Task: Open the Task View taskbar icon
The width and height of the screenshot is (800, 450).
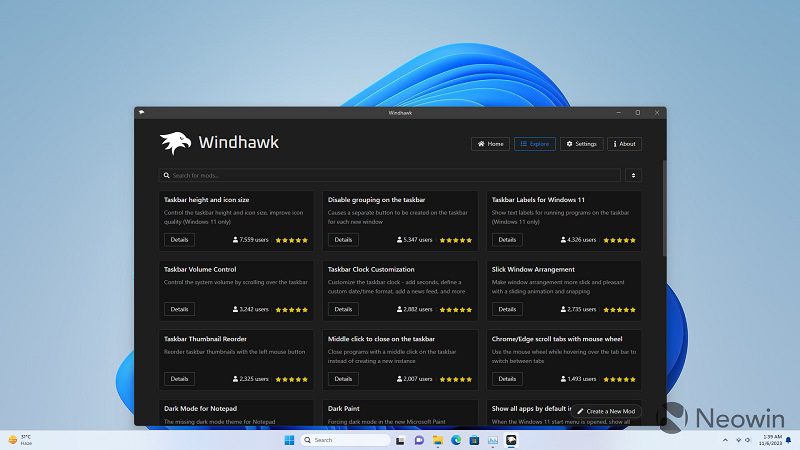Action: click(400, 440)
